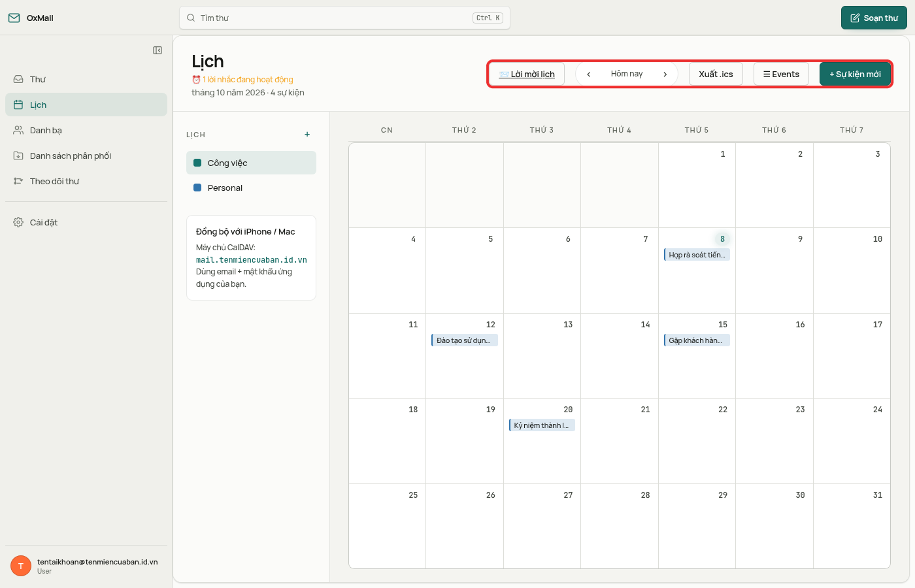Open the Kỷ niệm thành l... event
The image size is (915, 588).
(542, 425)
